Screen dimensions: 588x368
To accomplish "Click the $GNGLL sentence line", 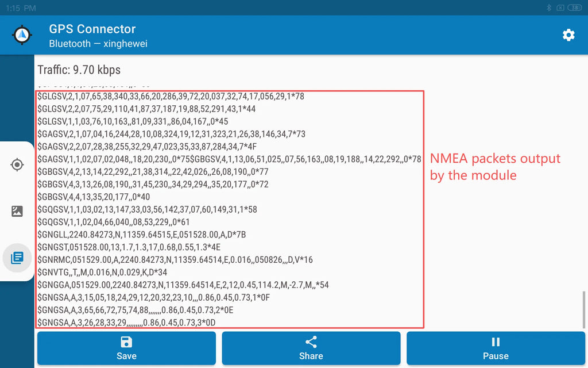I will pos(142,235).
